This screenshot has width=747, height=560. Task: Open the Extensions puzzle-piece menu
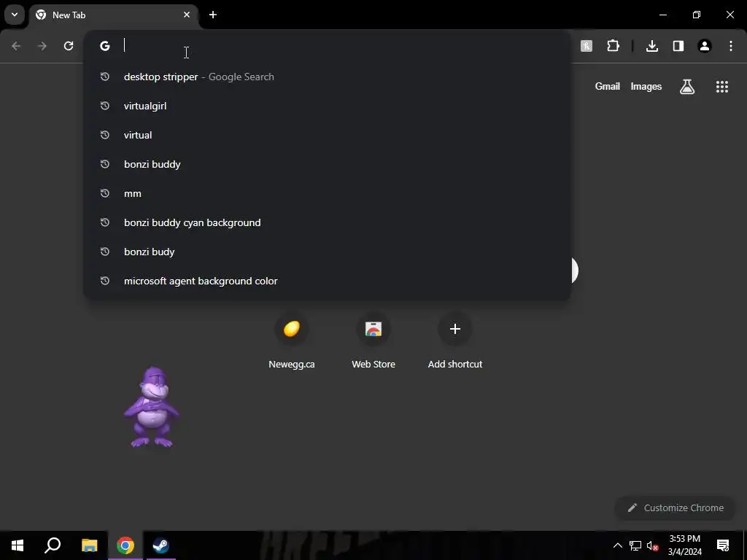click(x=613, y=46)
